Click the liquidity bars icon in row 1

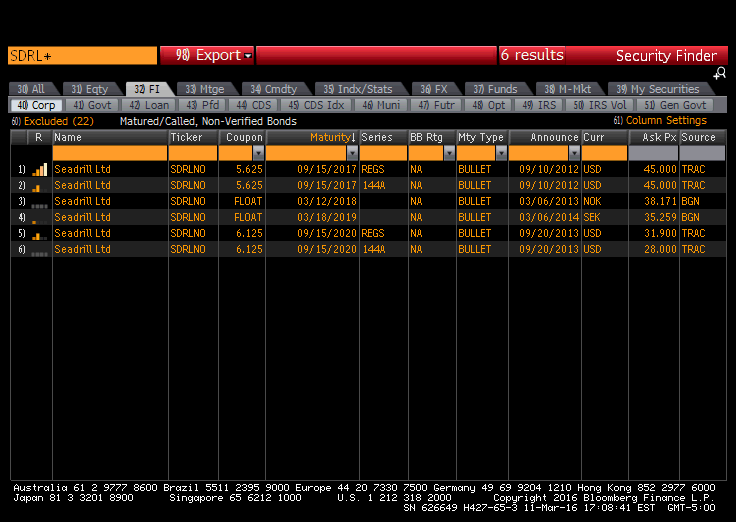39,169
